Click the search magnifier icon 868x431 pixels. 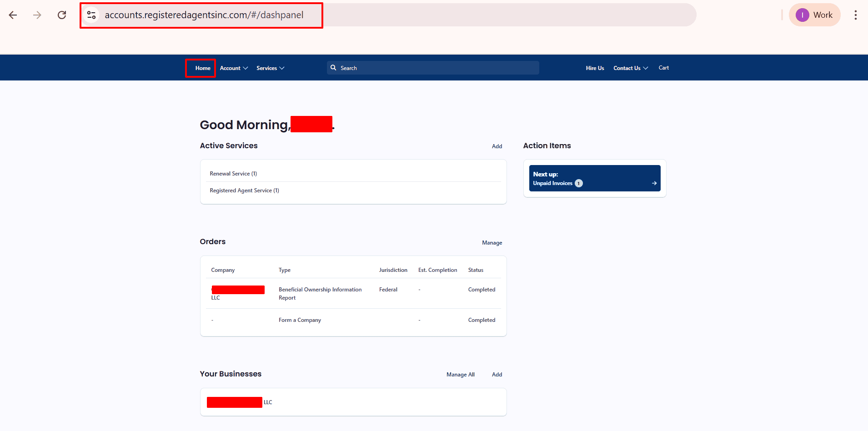tap(334, 67)
